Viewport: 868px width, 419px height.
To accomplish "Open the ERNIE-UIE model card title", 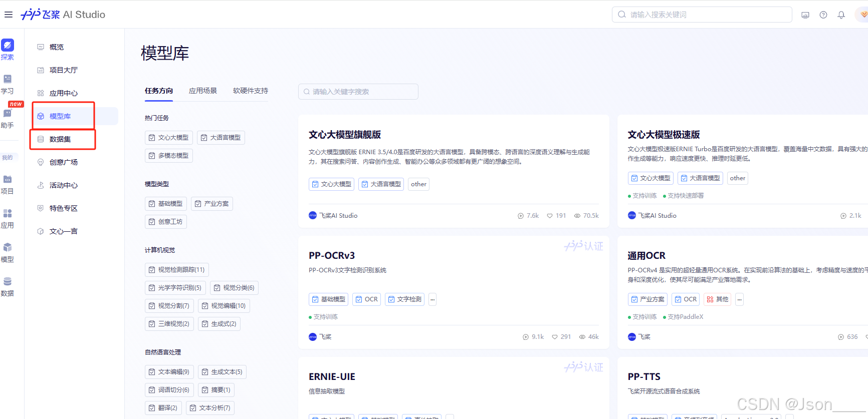I will (x=332, y=377).
